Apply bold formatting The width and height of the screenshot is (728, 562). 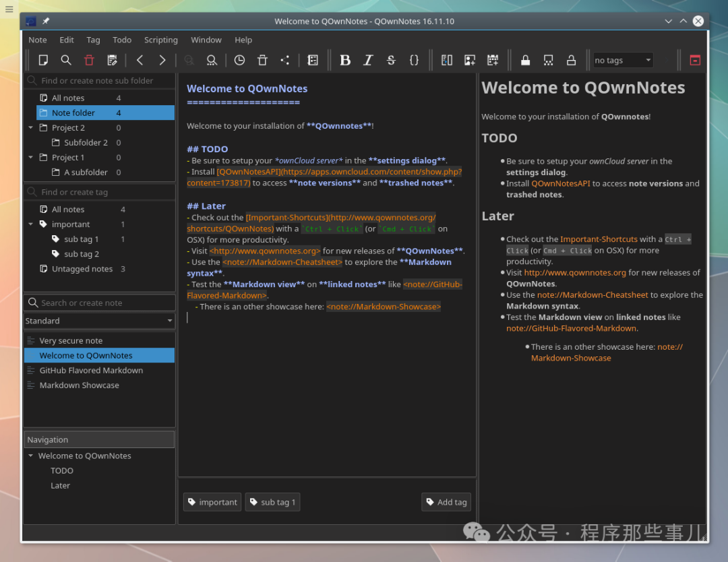click(x=345, y=60)
